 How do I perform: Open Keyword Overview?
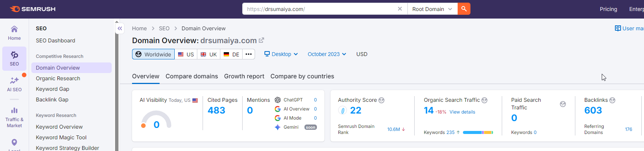[x=59, y=127]
